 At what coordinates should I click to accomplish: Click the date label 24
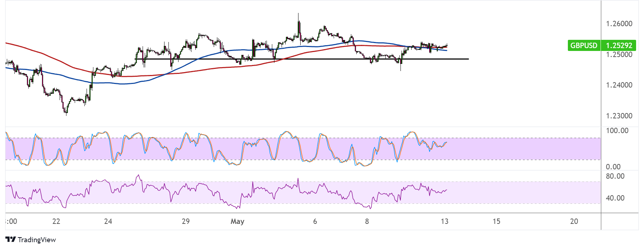click(108, 221)
